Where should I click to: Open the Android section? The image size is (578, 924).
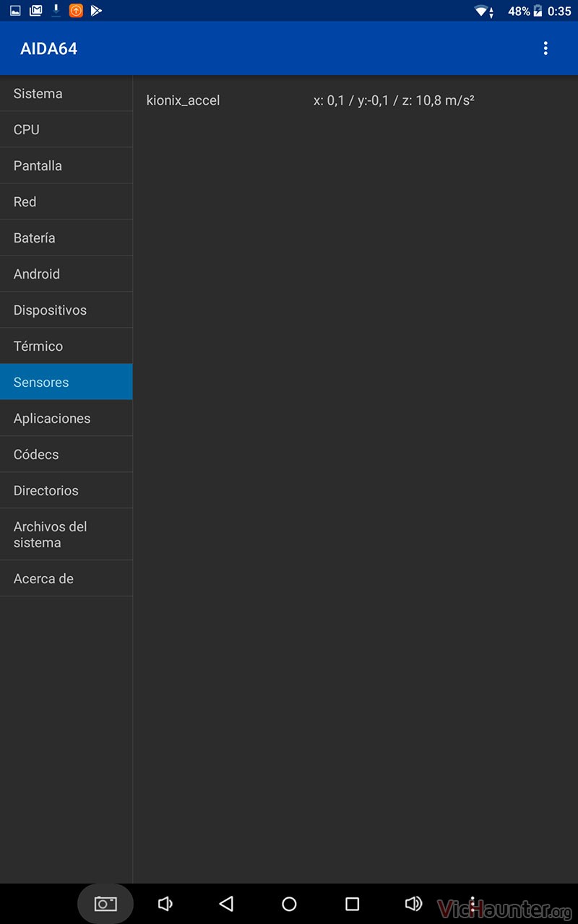tap(66, 274)
